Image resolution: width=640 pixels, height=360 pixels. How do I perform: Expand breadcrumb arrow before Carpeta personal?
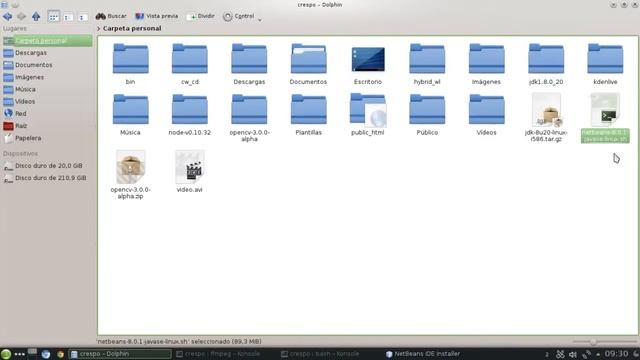point(98,29)
